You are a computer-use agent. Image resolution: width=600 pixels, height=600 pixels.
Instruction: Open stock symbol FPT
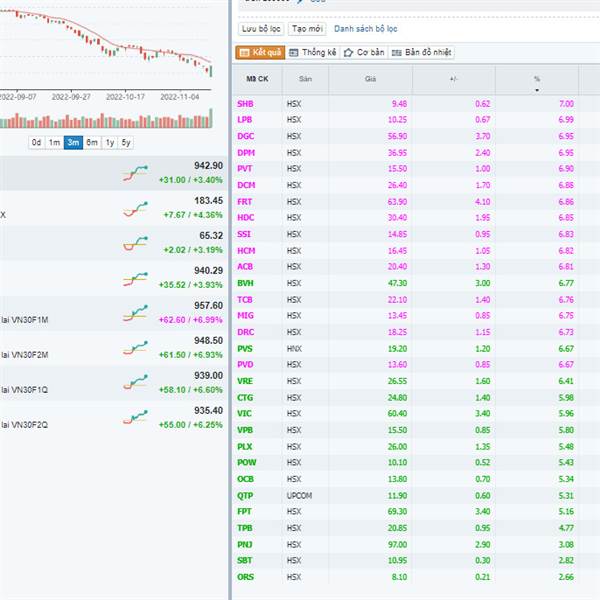[244, 512]
